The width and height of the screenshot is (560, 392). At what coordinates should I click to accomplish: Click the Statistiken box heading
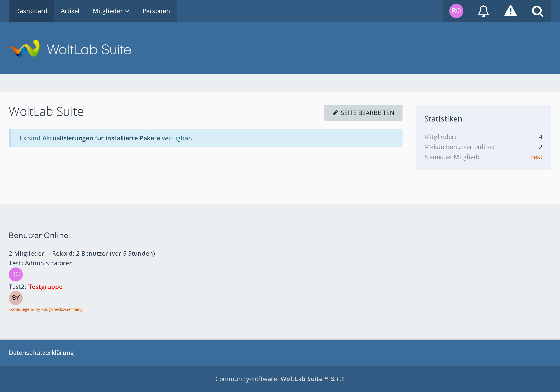443,119
